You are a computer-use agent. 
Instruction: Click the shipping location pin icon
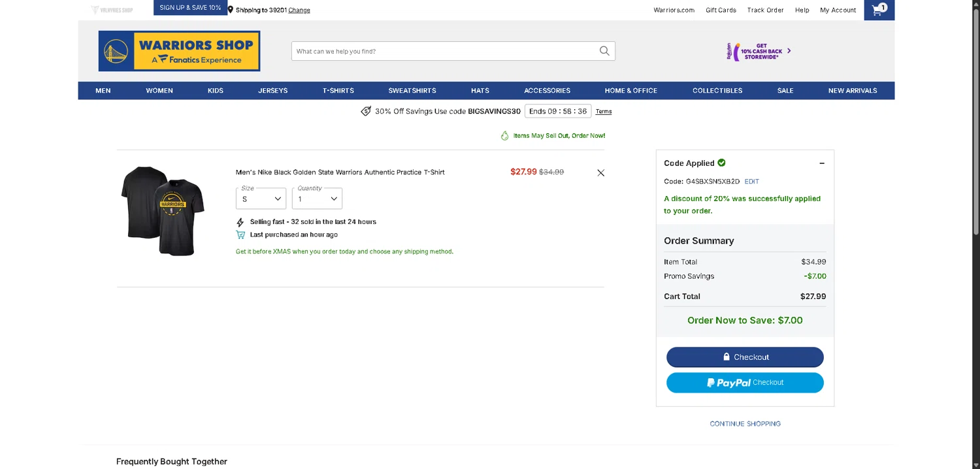coord(231,10)
